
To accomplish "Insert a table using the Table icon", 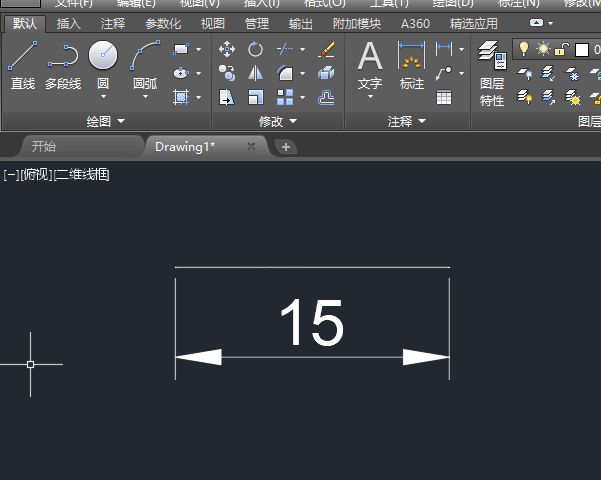I will pyautogui.click(x=443, y=97).
